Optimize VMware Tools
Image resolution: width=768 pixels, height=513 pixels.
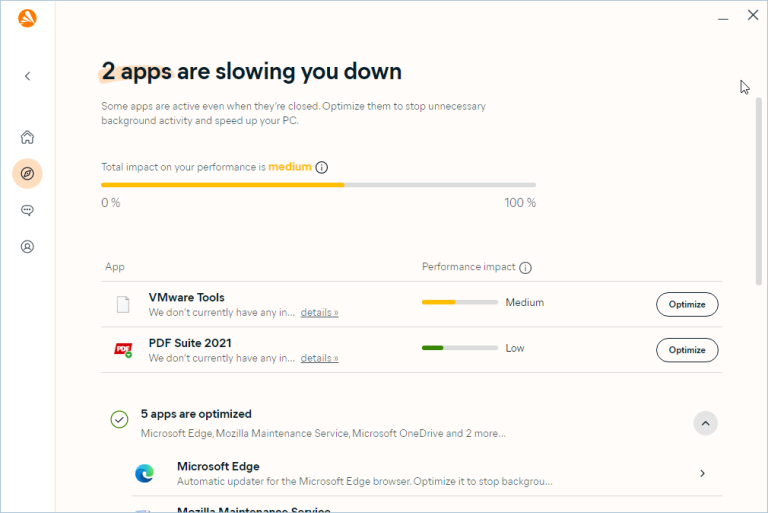coord(687,304)
